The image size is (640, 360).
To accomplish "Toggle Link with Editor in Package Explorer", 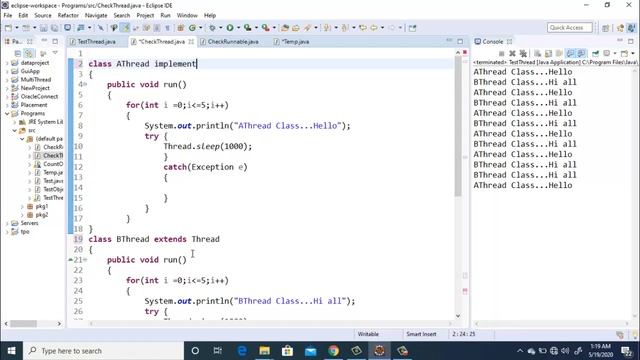I will [x=29, y=53].
